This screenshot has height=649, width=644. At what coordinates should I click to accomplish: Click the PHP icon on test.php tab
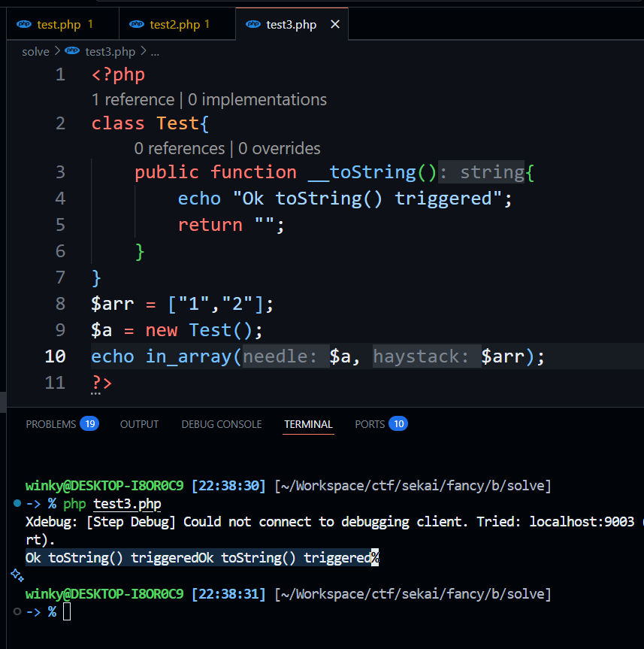(x=25, y=24)
